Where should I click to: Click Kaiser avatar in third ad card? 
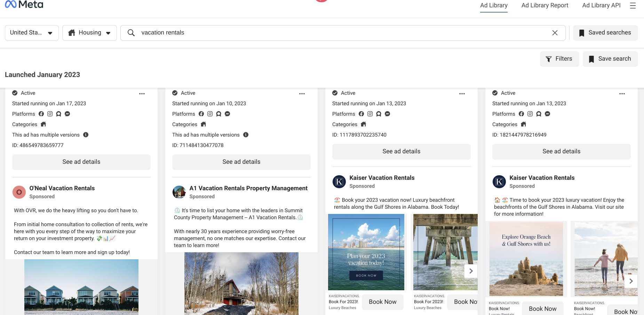339,182
